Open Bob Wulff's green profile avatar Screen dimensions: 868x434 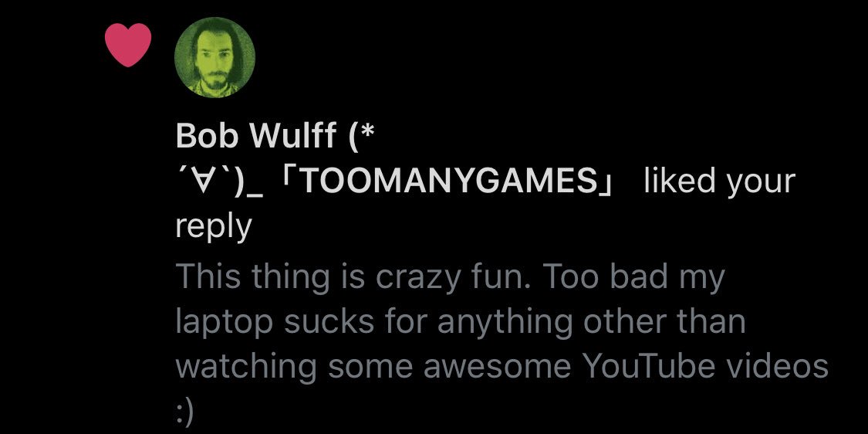pos(214,58)
